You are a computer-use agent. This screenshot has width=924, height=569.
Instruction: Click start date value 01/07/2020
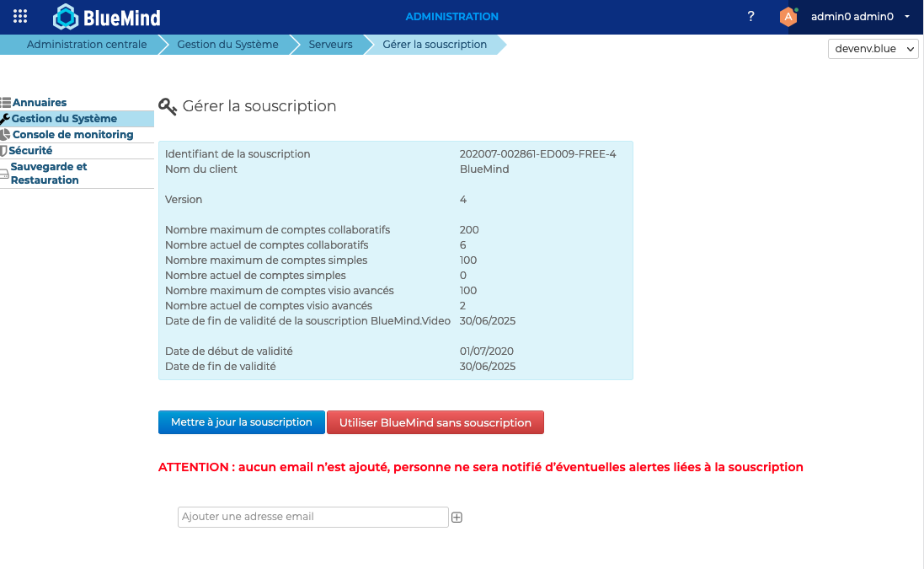click(x=487, y=352)
